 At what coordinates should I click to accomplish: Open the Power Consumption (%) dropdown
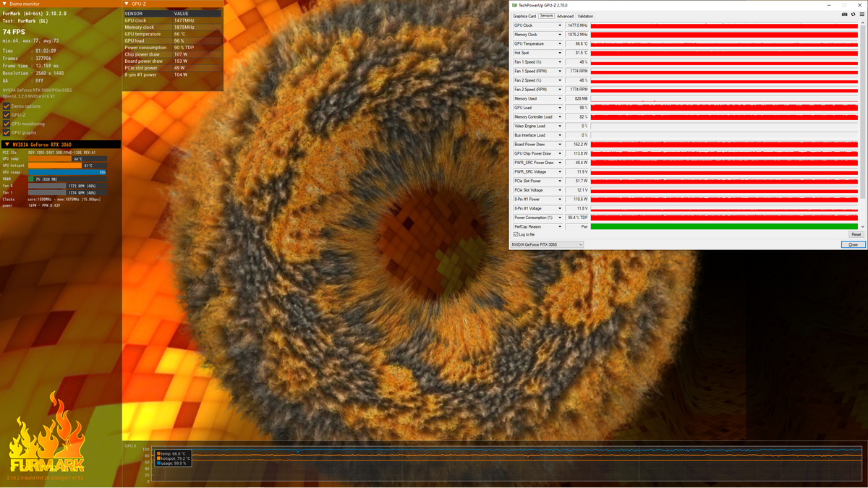559,218
